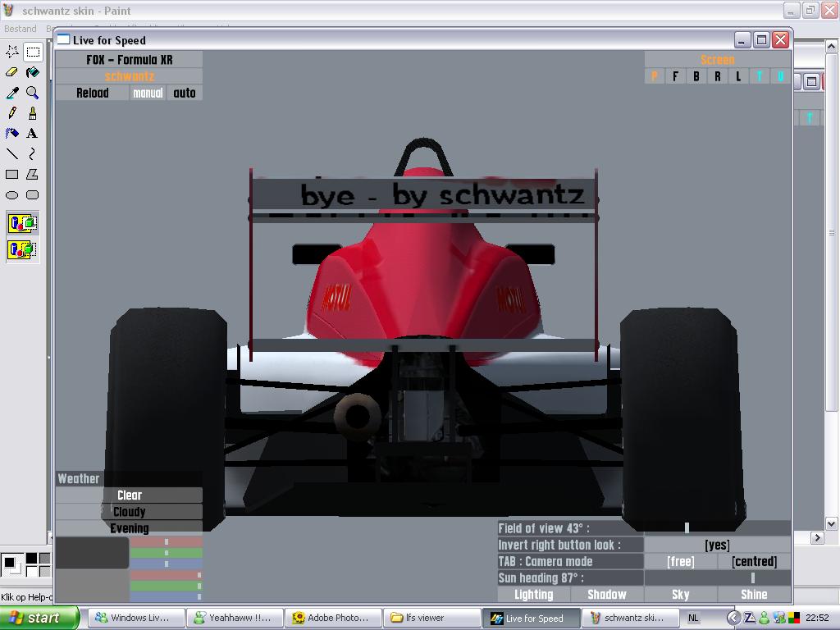Select the Text tool in Paint
The width and height of the screenshot is (840, 630).
33,134
